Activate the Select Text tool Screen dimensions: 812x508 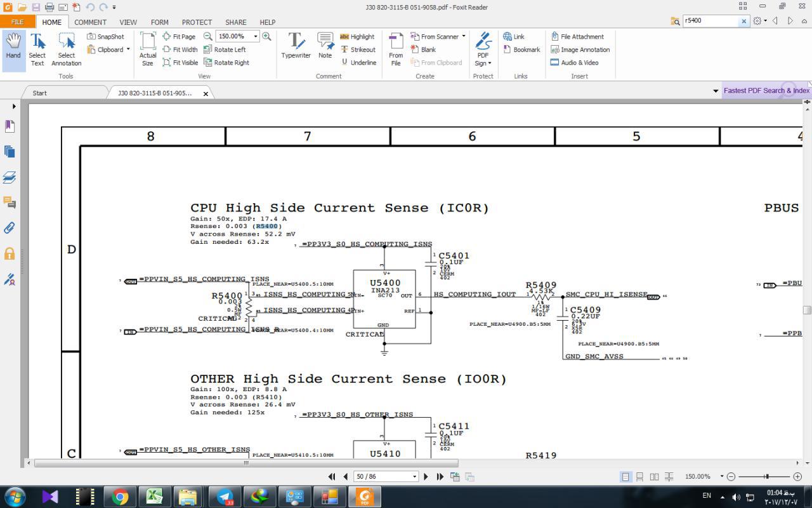pos(37,48)
